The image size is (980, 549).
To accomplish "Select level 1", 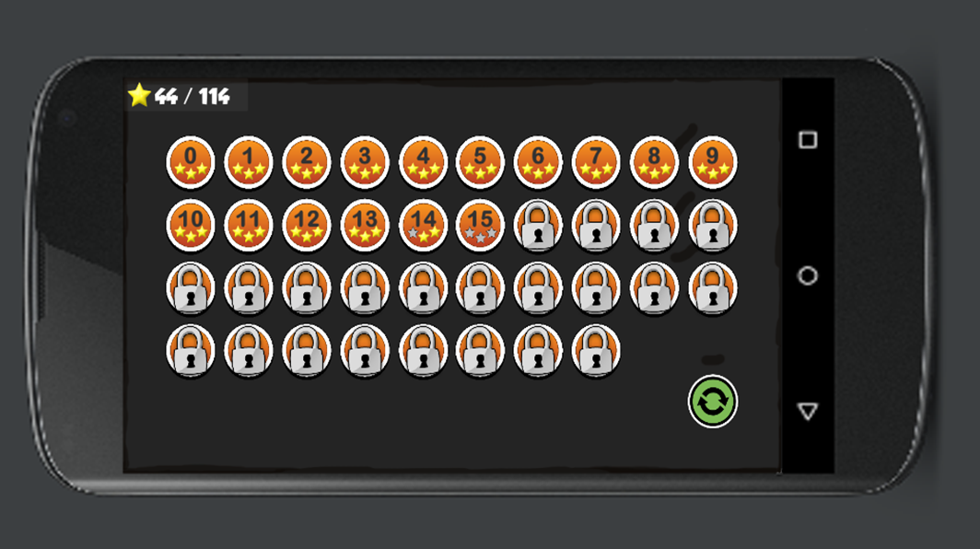I will tap(248, 162).
